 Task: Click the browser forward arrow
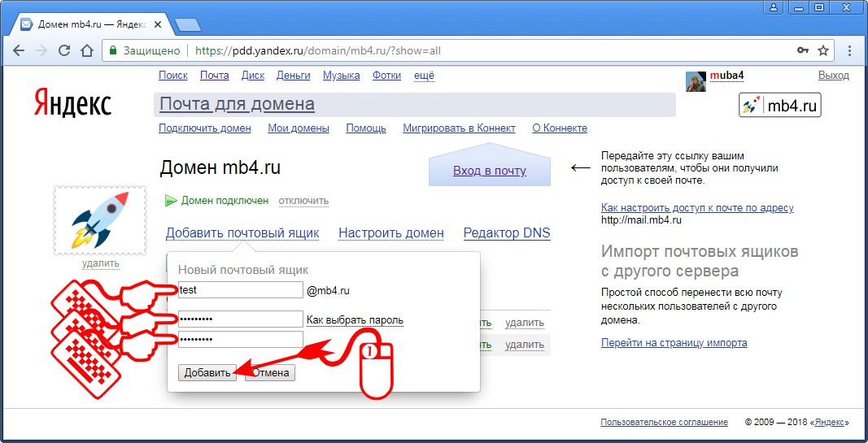pyautogui.click(x=41, y=51)
